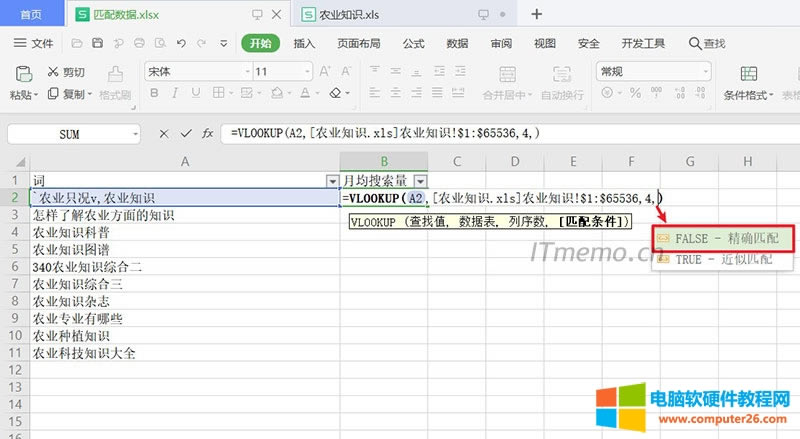Screen dimensions: 800x439
Task: Align text to top icon
Action: (x=374, y=70)
